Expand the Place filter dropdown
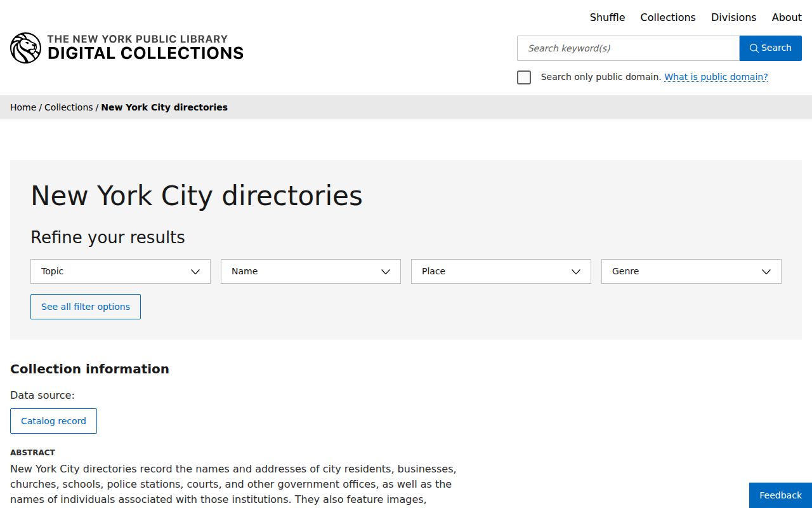 [x=501, y=271]
